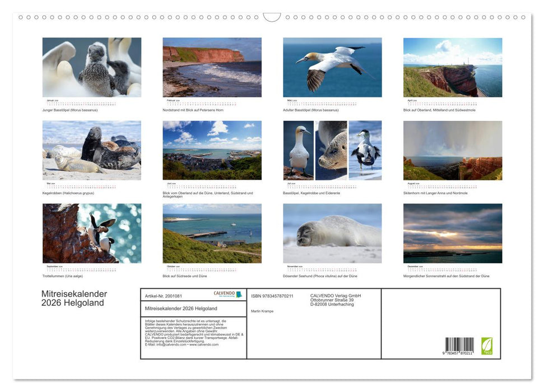The width and height of the screenshot is (544, 392).
Task: Click the CALVENDO Verlag GmbH address block
Action: point(334,301)
